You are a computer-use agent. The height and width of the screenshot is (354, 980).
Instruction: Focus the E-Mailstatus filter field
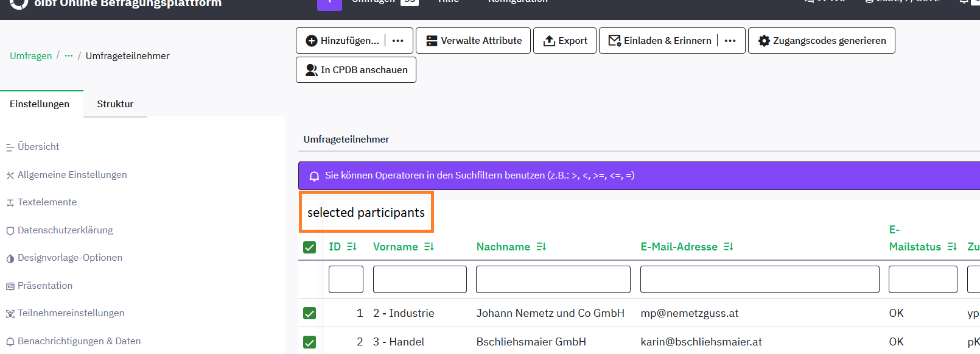click(923, 279)
